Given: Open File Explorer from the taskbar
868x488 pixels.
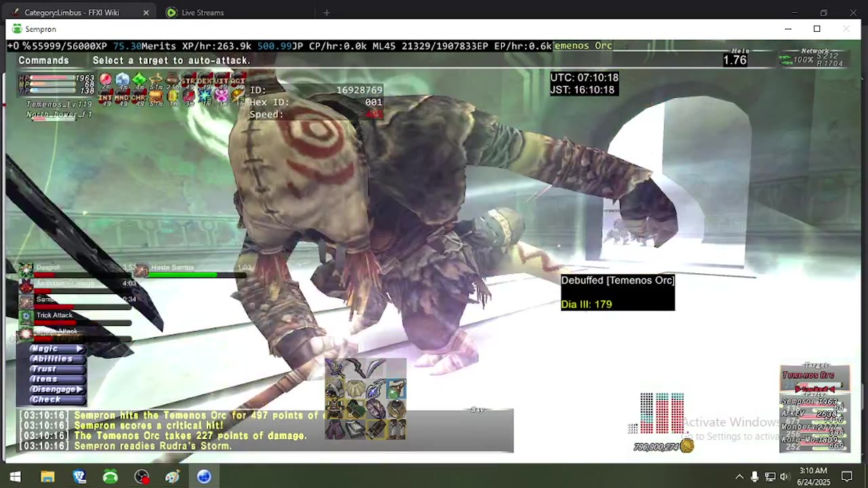Looking at the screenshot, I should pos(47,476).
